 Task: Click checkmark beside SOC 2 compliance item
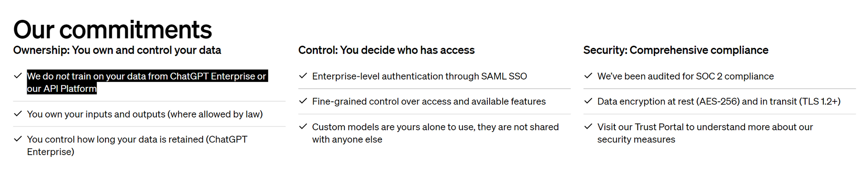(588, 76)
